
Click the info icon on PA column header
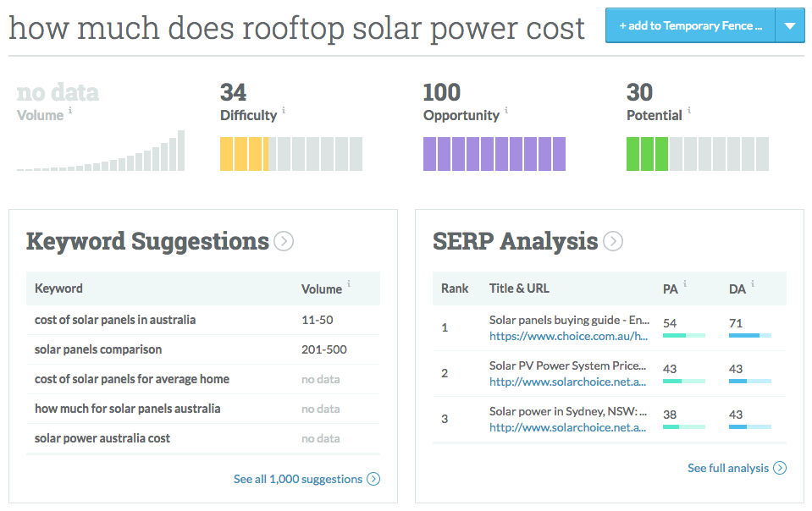685,284
